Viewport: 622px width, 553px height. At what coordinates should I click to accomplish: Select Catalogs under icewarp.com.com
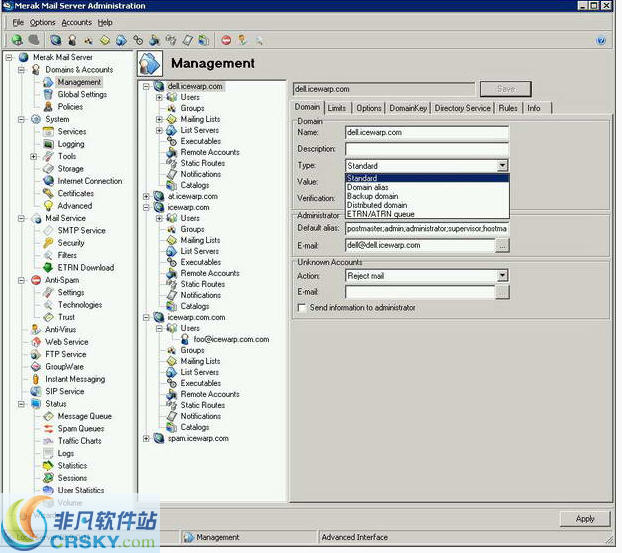tap(195, 427)
